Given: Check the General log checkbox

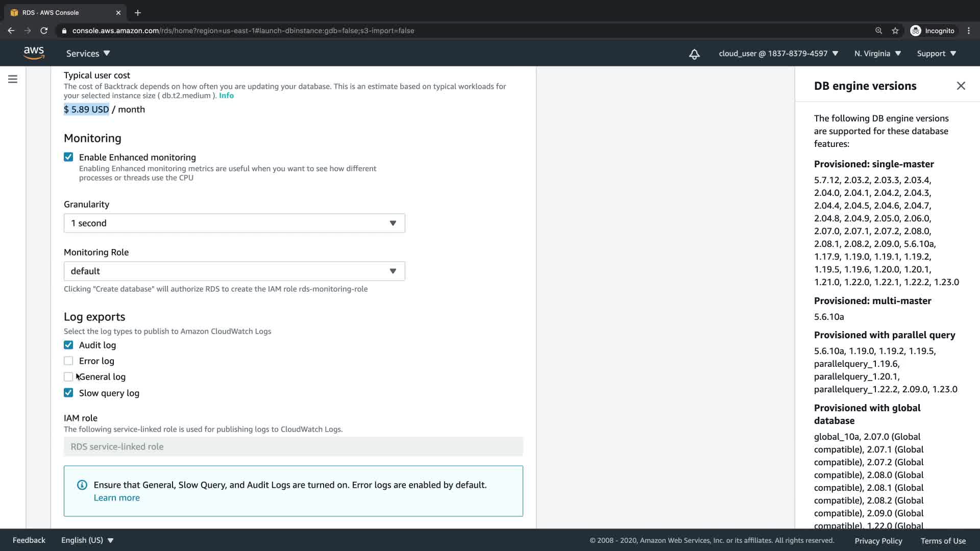Looking at the screenshot, I should (x=68, y=377).
